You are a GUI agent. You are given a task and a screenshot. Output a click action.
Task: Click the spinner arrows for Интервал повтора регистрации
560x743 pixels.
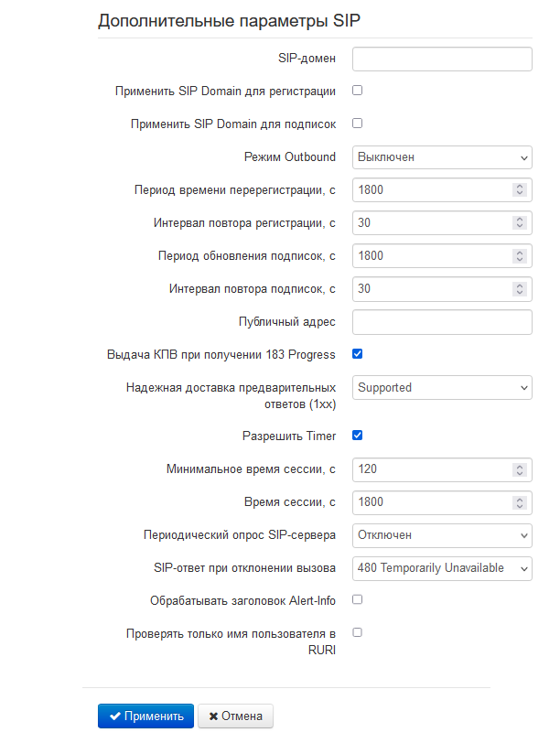520,223
